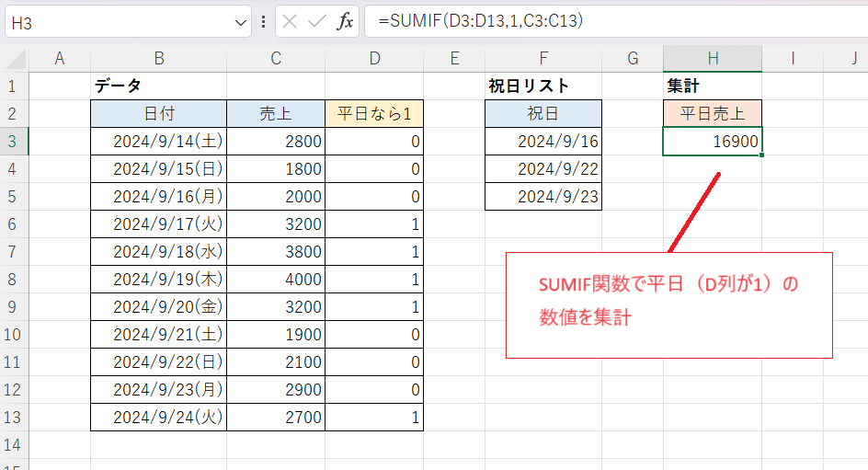Click the sales value 1900
Viewport: 868px width, 470px height.
point(276,335)
